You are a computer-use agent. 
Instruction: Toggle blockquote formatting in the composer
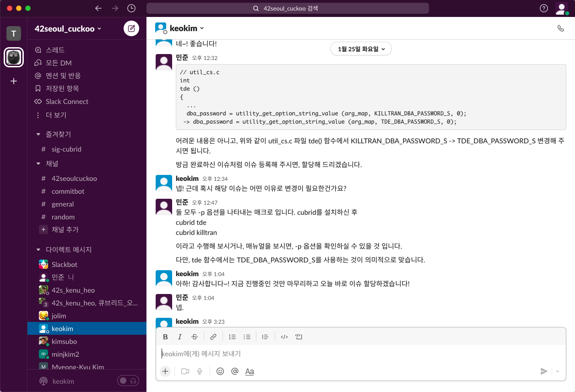[265, 337]
